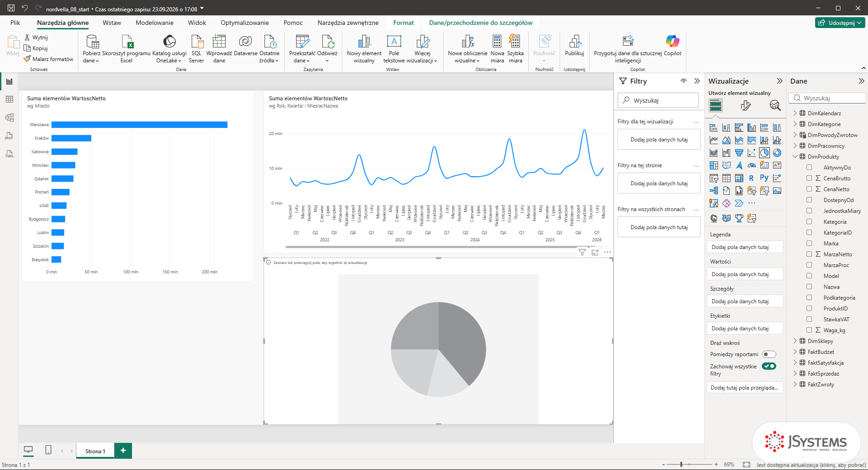Screen dimensions: 868x470
Task: Switch to model view in left sidebar
Action: pyautogui.click(x=9, y=117)
